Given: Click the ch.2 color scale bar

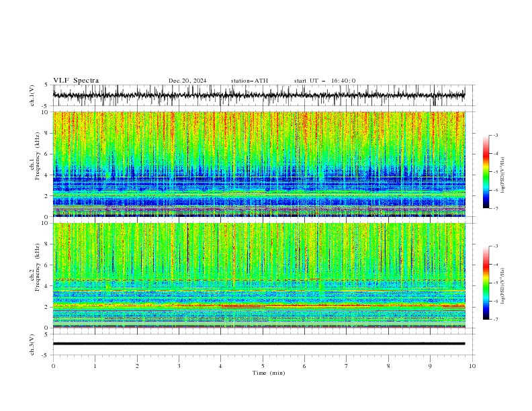Looking at the screenshot, I should click(x=486, y=283).
